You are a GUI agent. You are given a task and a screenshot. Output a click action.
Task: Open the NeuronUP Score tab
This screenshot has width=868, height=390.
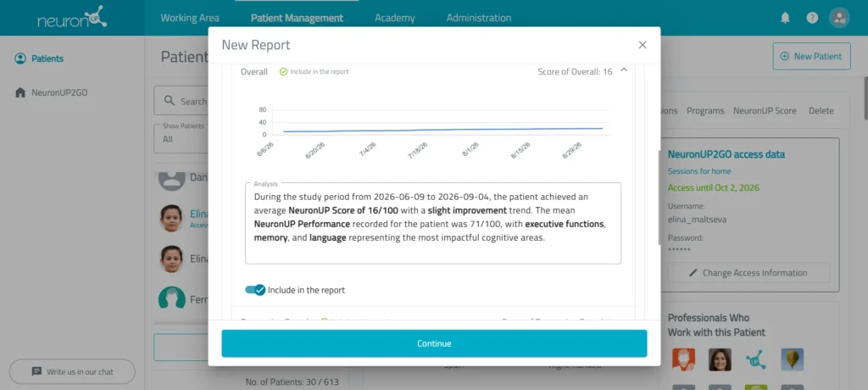pos(765,111)
